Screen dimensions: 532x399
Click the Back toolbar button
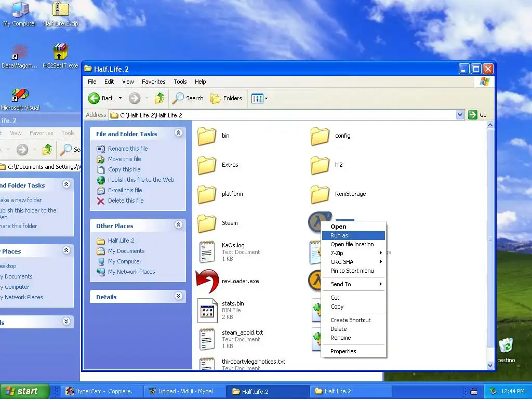(x=101, y=98)
